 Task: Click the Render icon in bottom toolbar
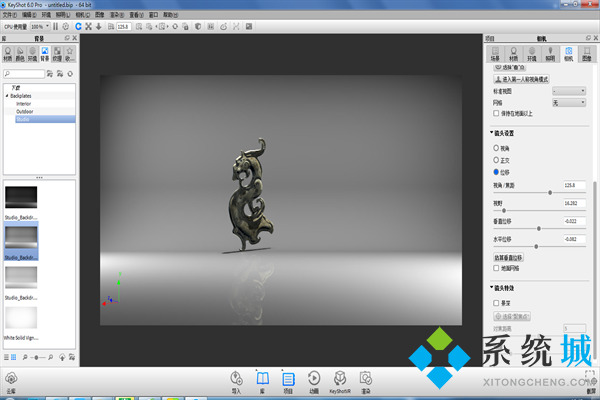[366, 379]
